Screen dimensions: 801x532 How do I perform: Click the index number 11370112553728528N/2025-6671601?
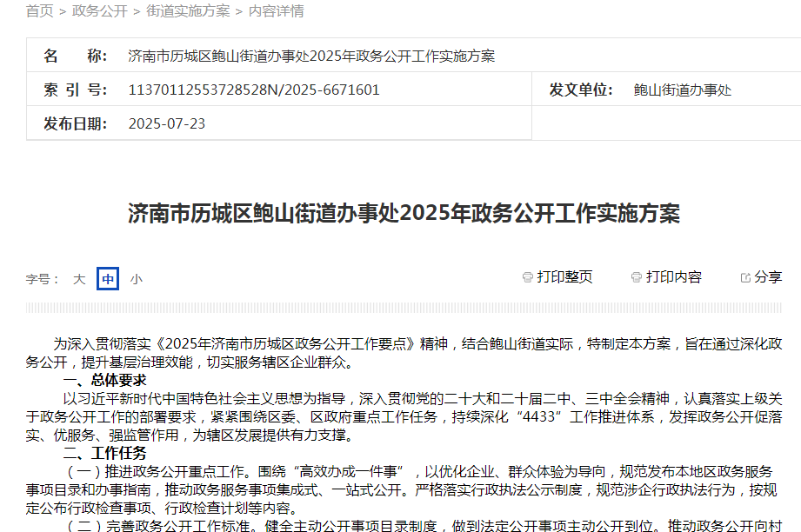[254, 90]
